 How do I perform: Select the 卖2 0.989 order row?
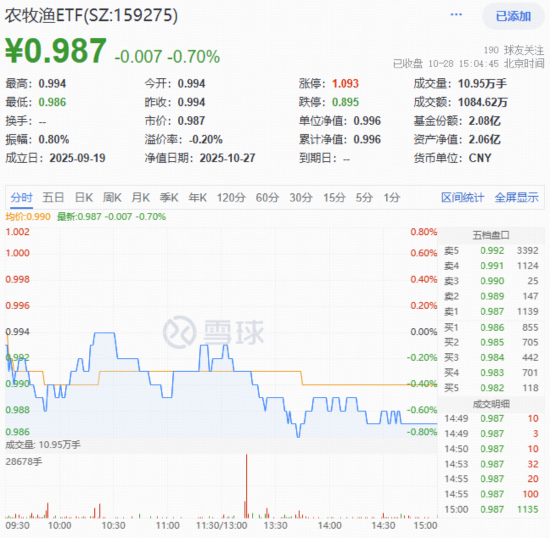coord(491,296)
